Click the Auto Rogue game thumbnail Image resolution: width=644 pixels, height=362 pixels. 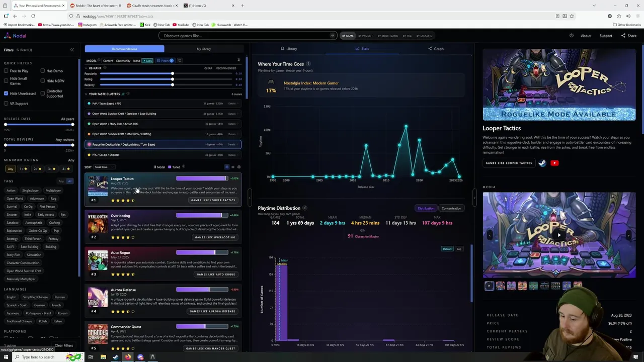coord(98,260)
